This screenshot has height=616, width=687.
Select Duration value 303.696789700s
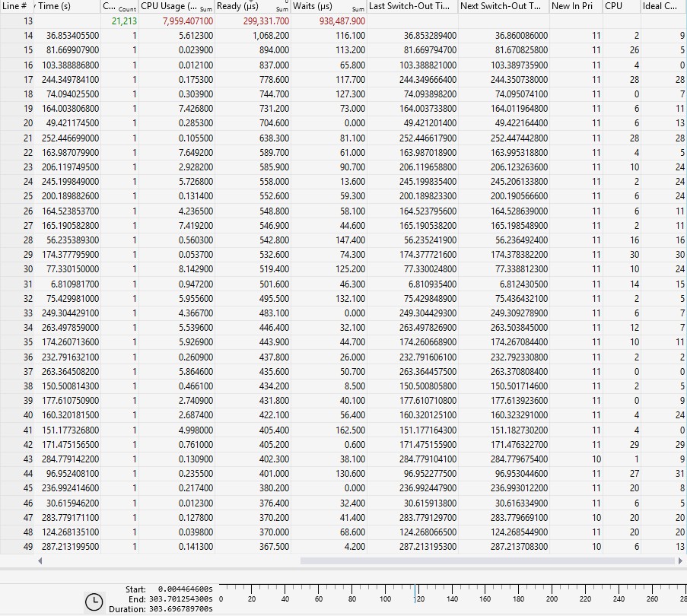pyautogui.click(x=180, y=609)
